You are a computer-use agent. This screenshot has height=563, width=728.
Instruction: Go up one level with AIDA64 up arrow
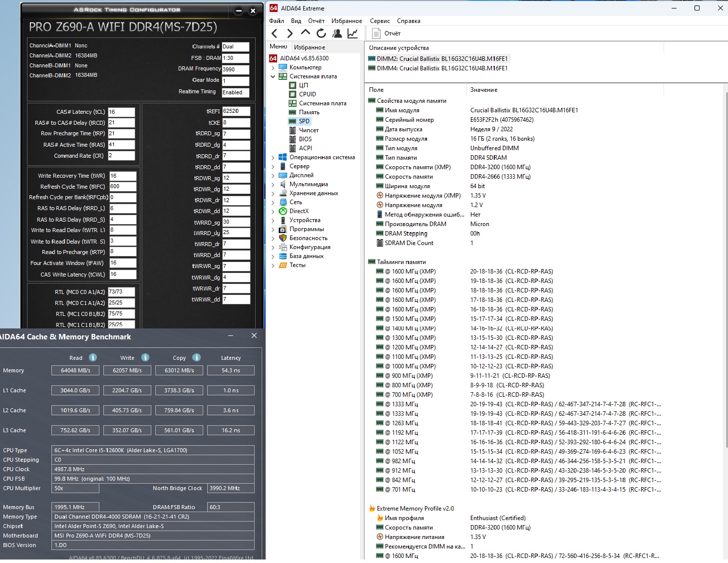pyautogui.click(x=306, y=33)
